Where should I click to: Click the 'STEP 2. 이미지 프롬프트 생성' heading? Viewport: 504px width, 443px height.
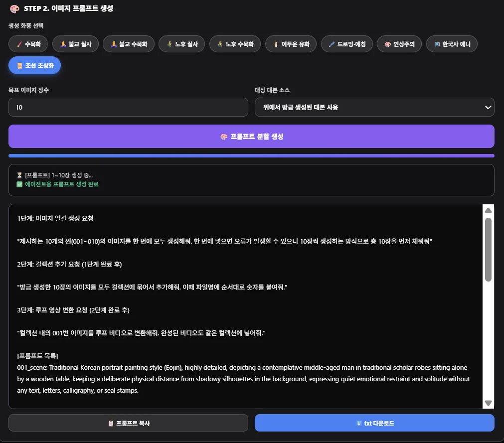68,8
